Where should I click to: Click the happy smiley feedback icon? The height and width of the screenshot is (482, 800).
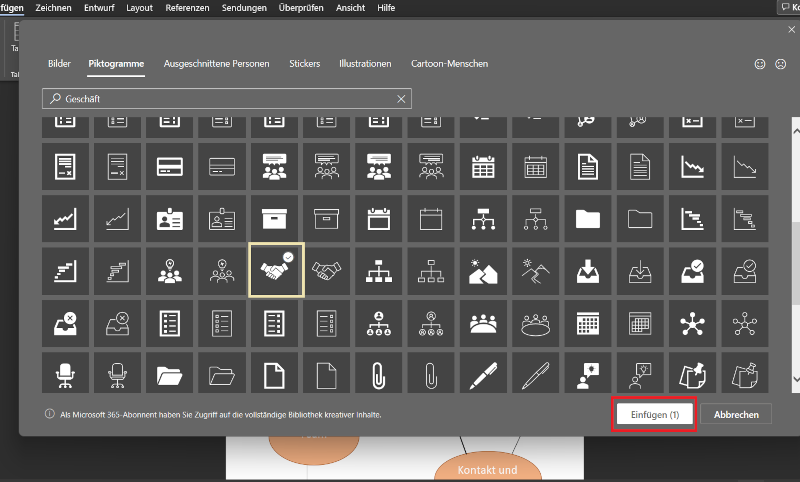(760, 64)
